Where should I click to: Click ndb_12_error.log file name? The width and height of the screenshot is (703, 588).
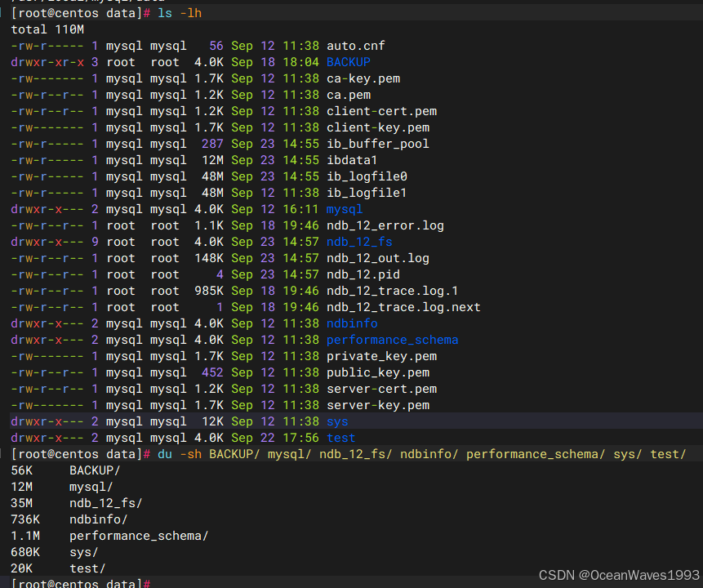point(385,225)
